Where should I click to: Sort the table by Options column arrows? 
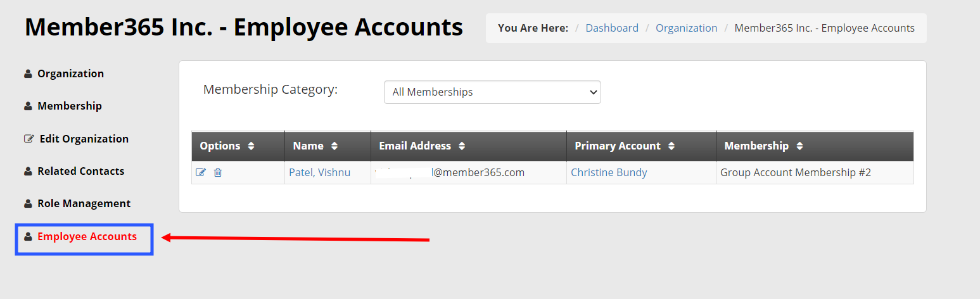(x=251, y=146)
